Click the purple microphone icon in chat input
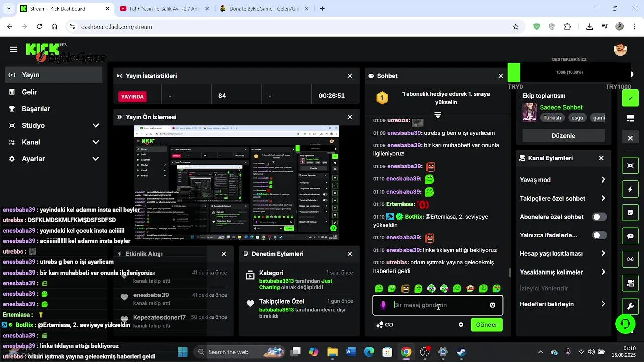Image resolution: width=644 pixels, height=362 pixels. pos(383,305)
